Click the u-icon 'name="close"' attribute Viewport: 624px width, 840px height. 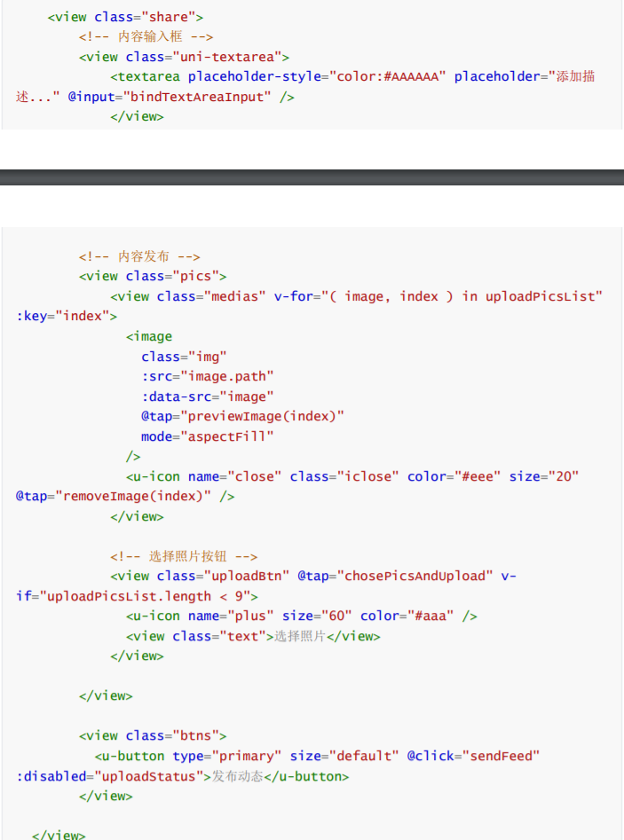click(x=235, y=476)
